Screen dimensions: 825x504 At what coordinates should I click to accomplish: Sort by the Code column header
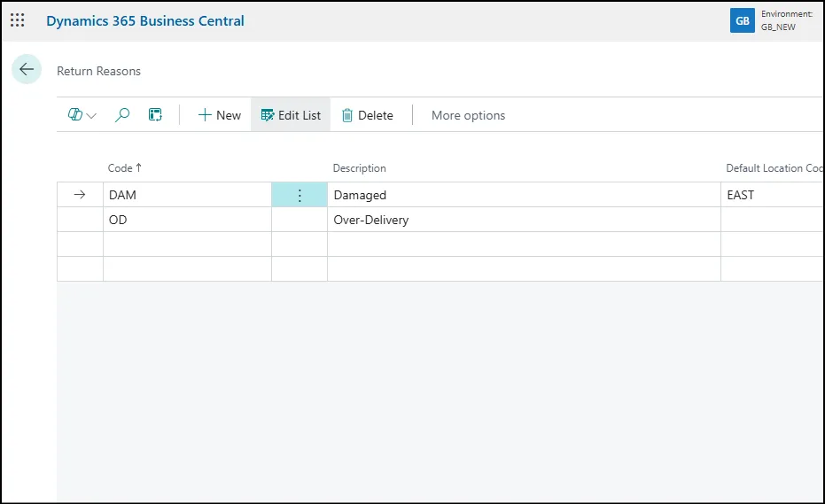125,167
